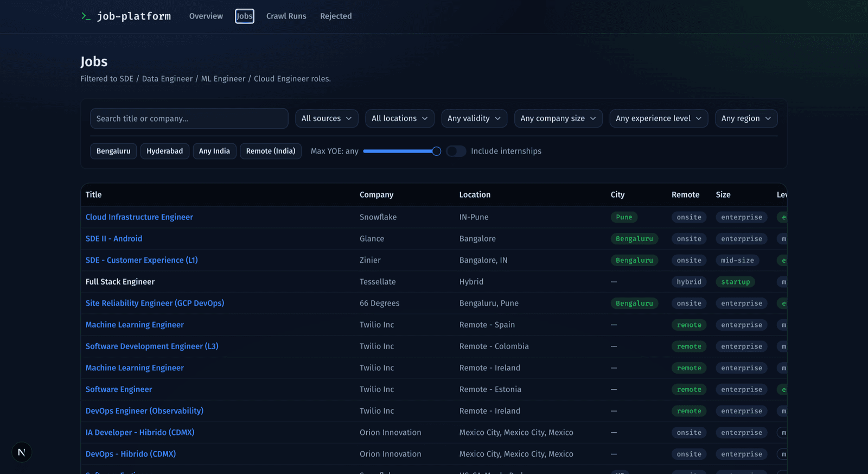Click the Title column header
This screenshot has width=868, height=474.
click(x=93, y=194)
